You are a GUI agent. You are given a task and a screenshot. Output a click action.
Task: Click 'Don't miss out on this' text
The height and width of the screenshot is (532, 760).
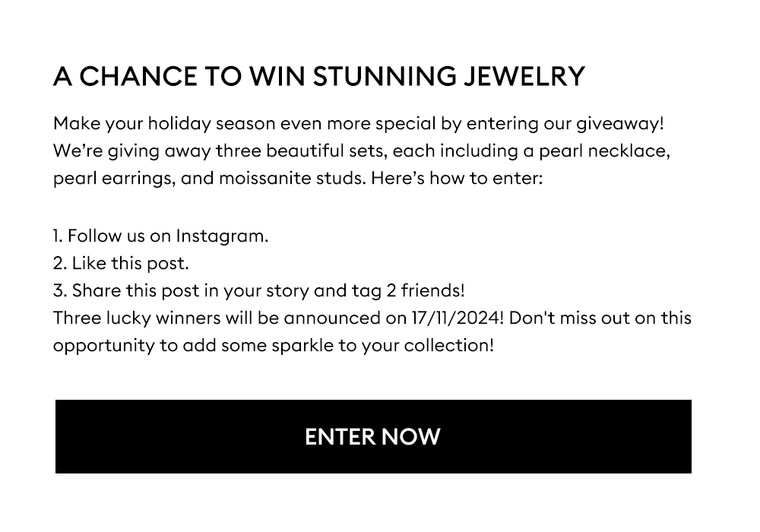pos(600,318)
